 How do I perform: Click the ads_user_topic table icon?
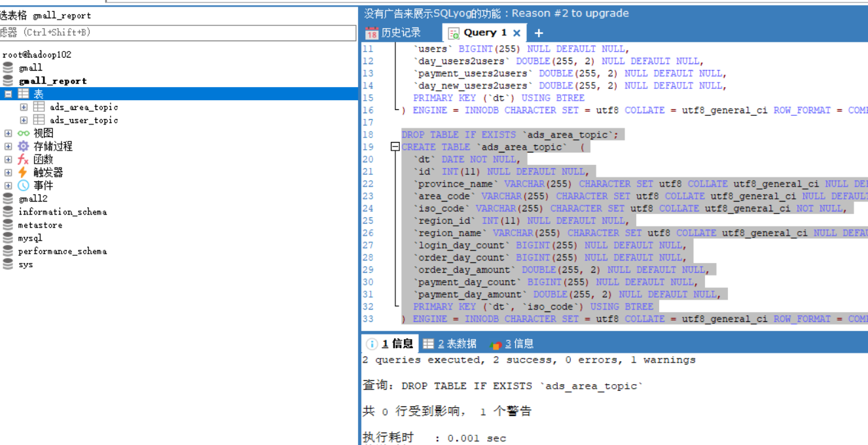[x=39, y=120]
